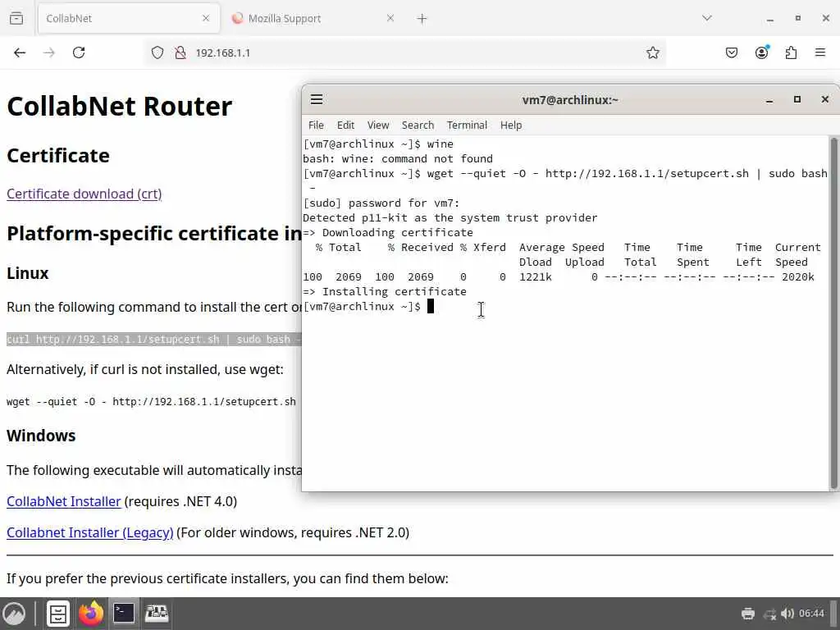Bookmark this page with the star
840x630 pixels.
point(652,52)
